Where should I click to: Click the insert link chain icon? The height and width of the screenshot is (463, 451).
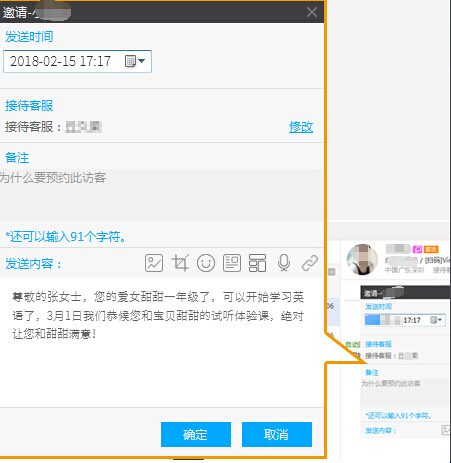coord(310,263)
